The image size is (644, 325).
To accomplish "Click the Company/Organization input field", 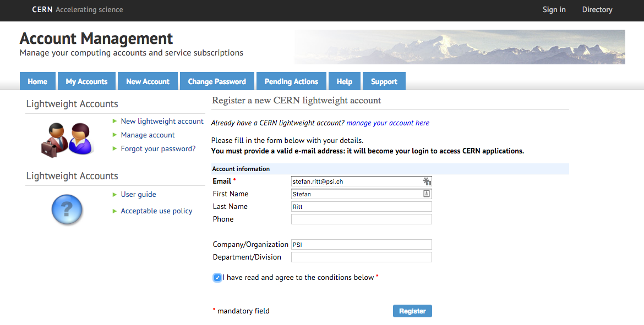I will (x=362, y=245).
